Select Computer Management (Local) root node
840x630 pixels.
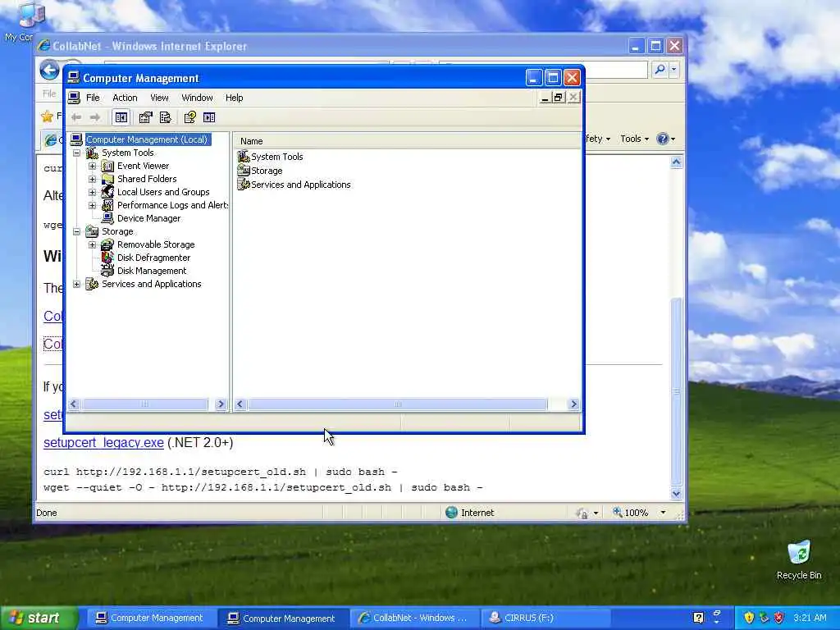click(x=147, y=139)
